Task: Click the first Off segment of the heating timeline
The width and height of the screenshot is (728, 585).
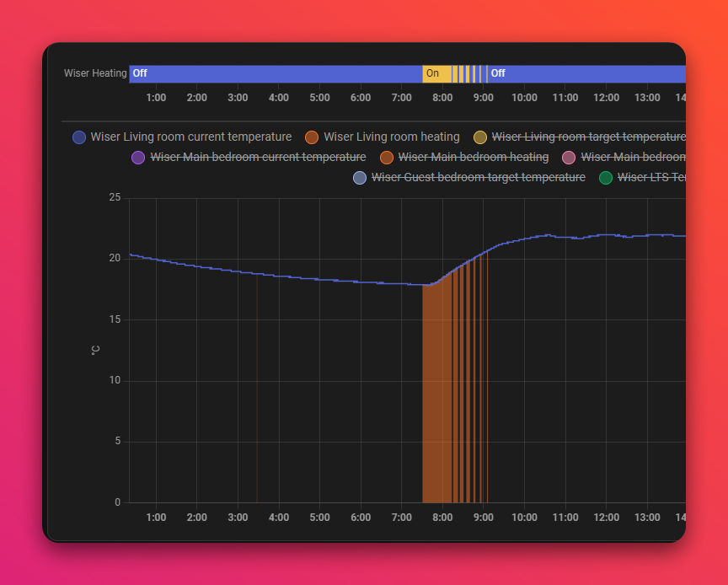Action: (253, 73)
